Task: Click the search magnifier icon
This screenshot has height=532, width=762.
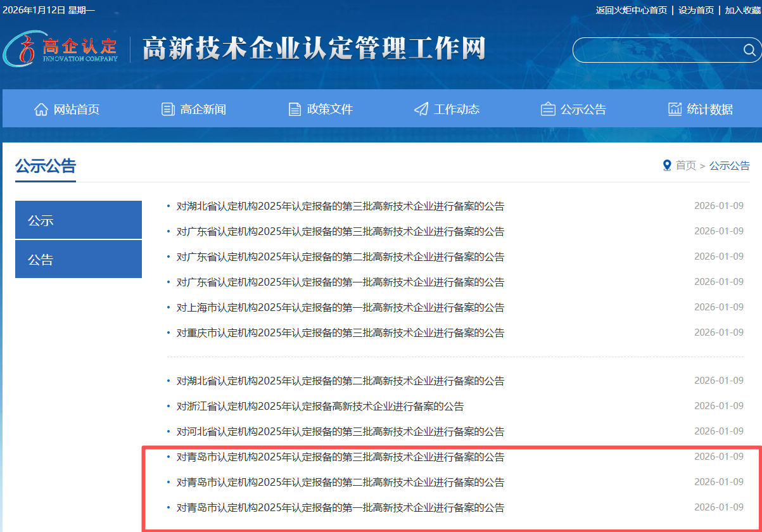Action: click(x=749, y=50)
